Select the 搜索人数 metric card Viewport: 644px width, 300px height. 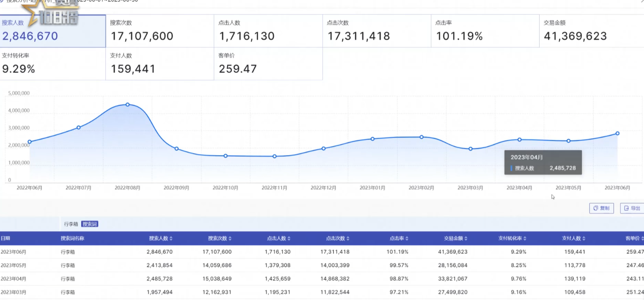tap(53, 31)
